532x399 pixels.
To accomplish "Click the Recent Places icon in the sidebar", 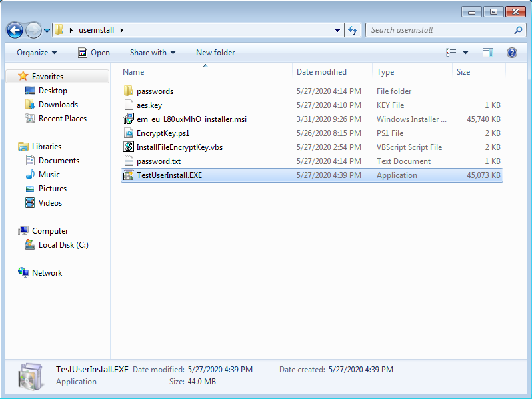I will (30, 118).
